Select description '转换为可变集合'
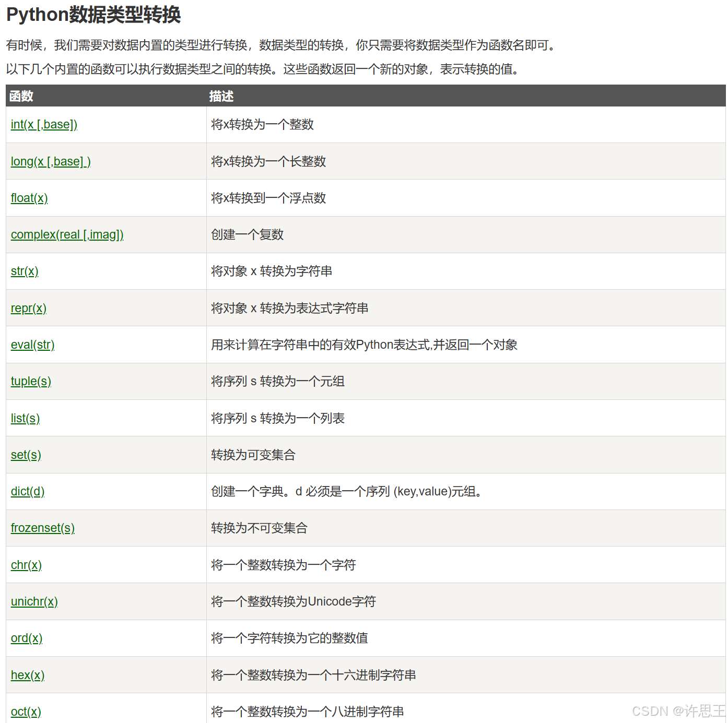The width and height of the screenshot is (728, 723). coord(253,455)
